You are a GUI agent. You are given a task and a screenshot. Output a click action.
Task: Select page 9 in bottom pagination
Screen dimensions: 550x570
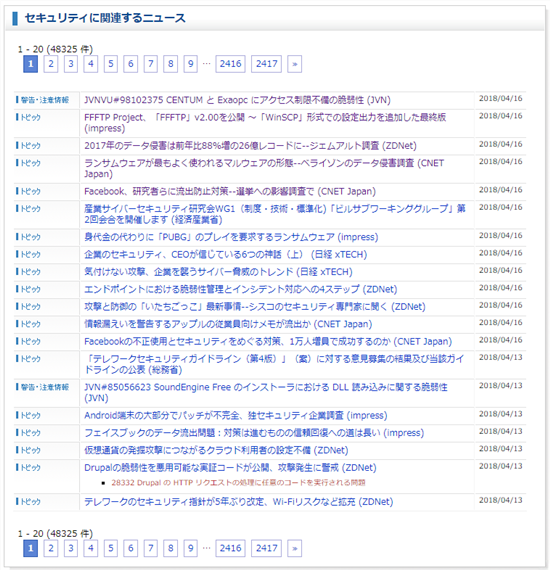click(190, 548)
